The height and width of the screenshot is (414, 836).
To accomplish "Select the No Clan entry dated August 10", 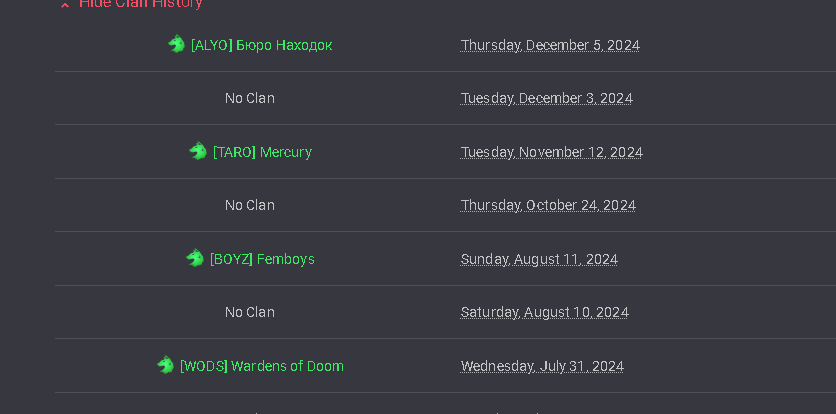I will [x=250, y=312].
